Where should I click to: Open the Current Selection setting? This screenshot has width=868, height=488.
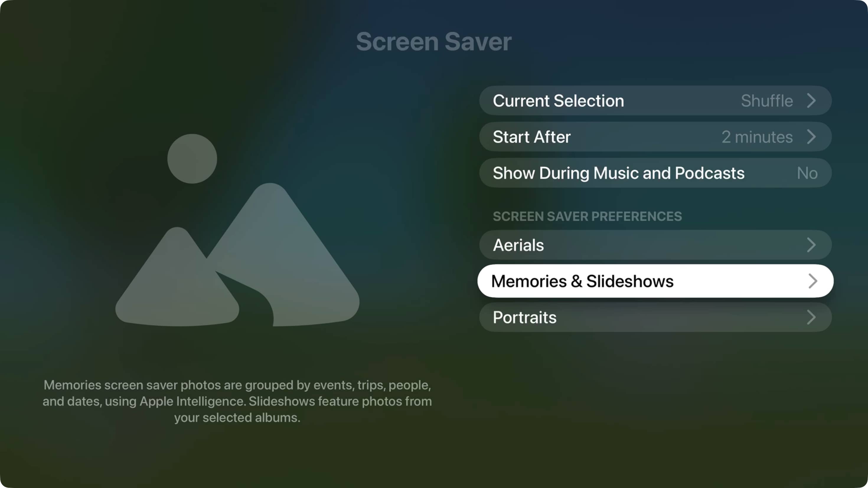pos(655,101)
